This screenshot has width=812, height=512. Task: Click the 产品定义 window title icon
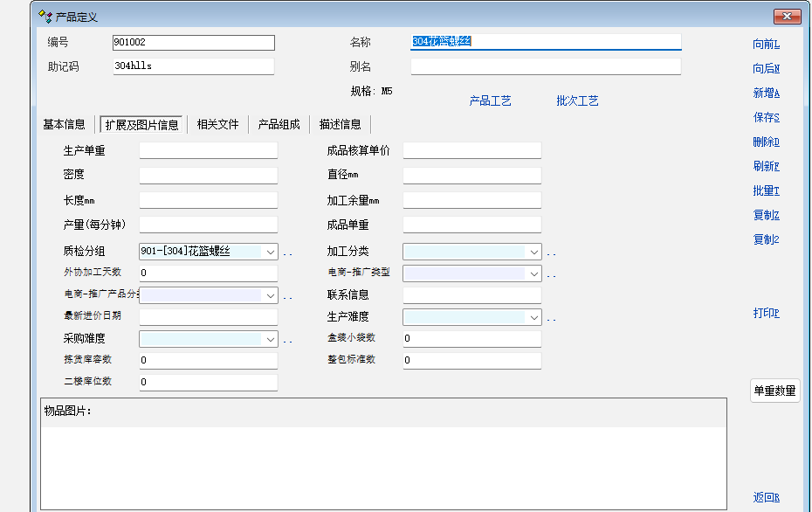coord(46,16)
